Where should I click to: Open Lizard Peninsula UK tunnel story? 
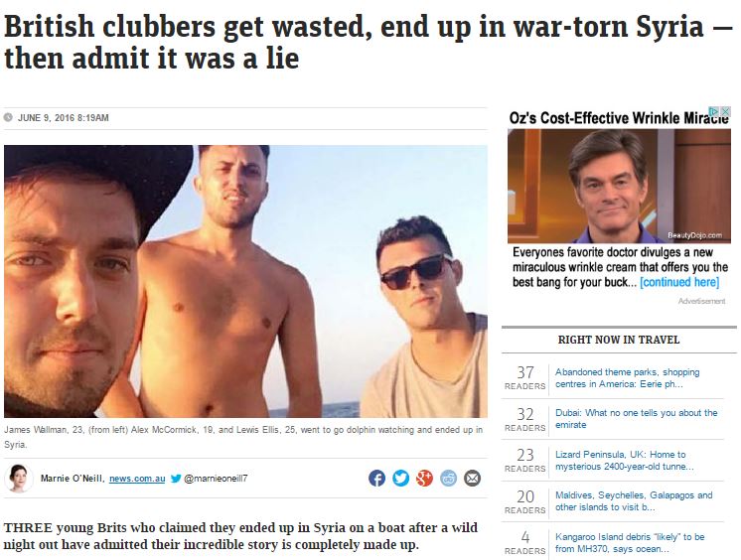point(624,461)
